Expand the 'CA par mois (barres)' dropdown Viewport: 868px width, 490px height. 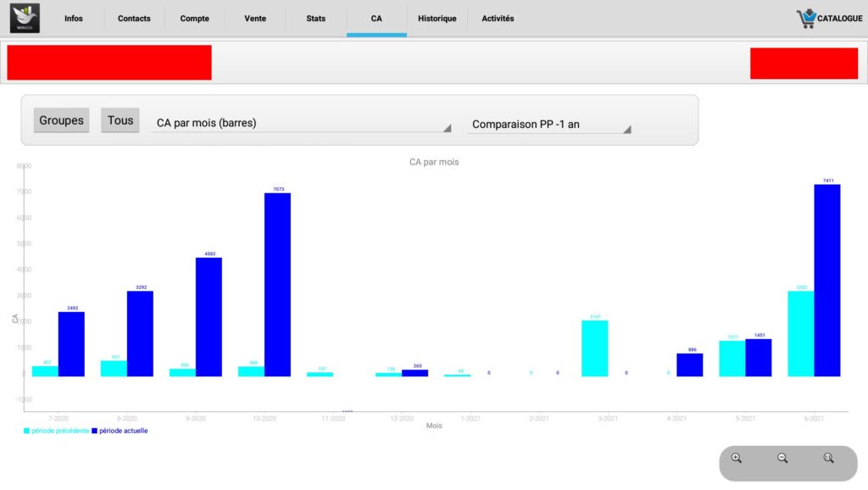point(303,124)
